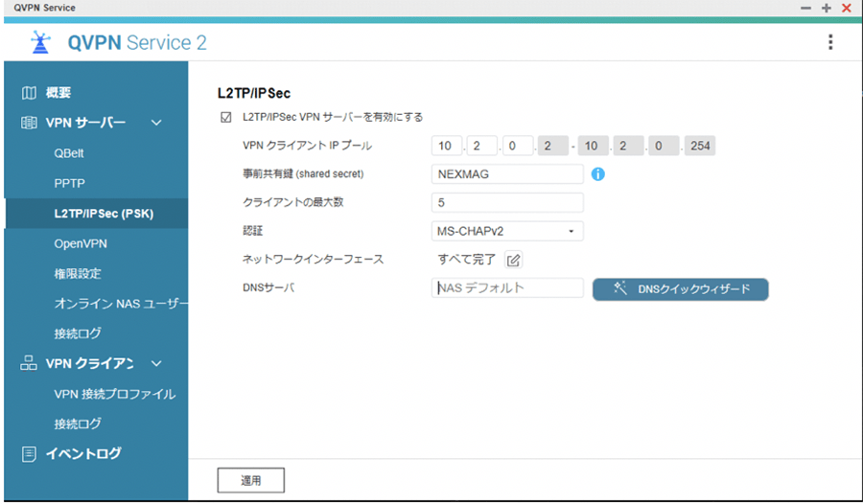The width and height of the screenshot is (863, 504).
Task: Click the L2TP/IPSec page heading
Action: (x=254, y=93)
